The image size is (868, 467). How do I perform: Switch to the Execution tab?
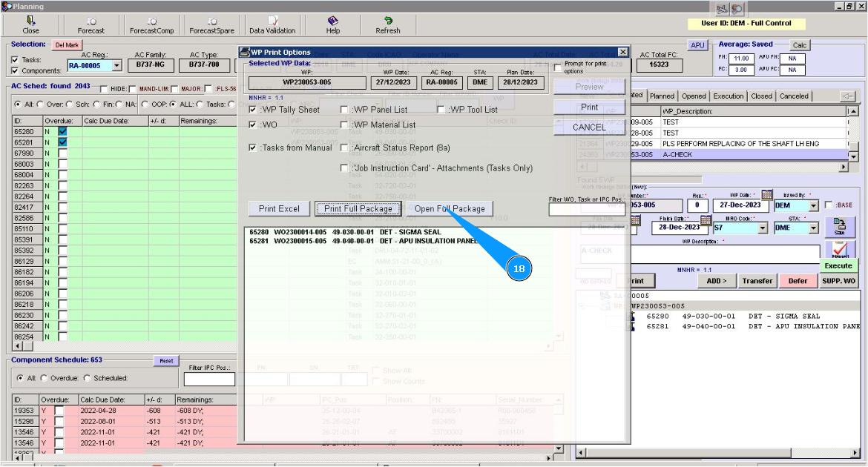click(x=729, y=96)
